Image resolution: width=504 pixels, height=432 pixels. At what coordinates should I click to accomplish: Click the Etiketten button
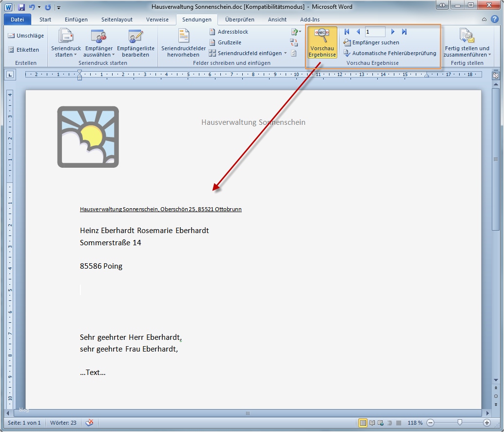coord(23,49)
